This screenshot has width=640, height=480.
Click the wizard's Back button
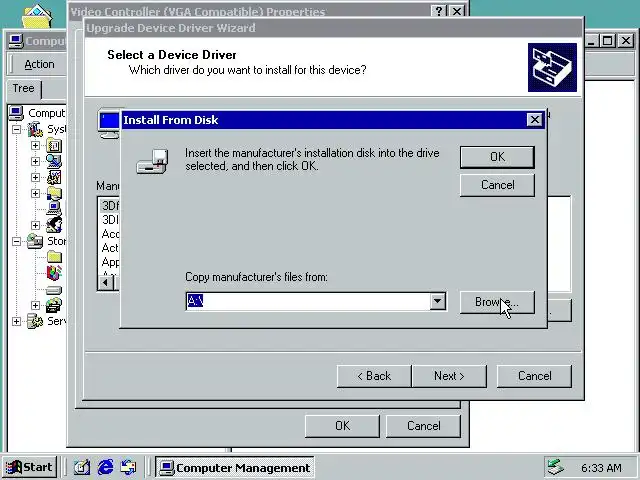[x=374, y=376]
